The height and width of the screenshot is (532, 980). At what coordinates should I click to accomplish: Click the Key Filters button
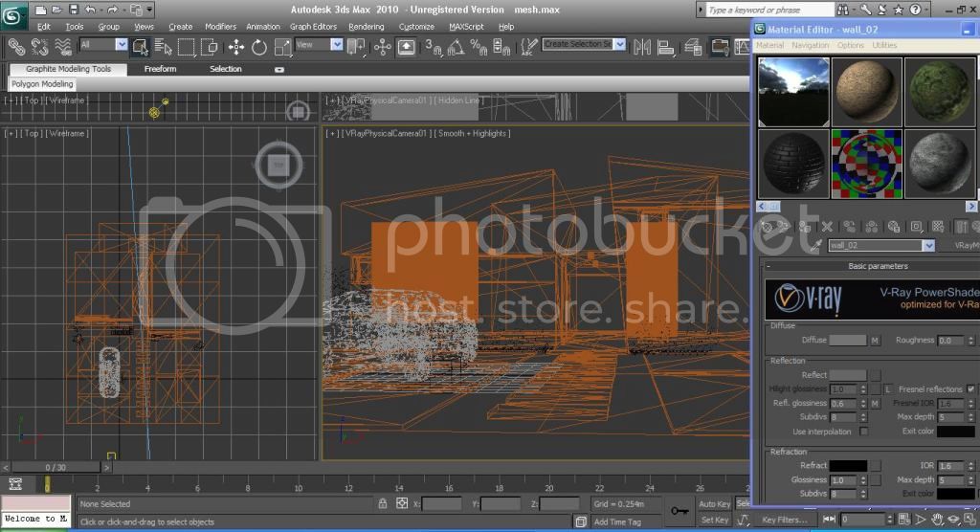pos(784,520)
